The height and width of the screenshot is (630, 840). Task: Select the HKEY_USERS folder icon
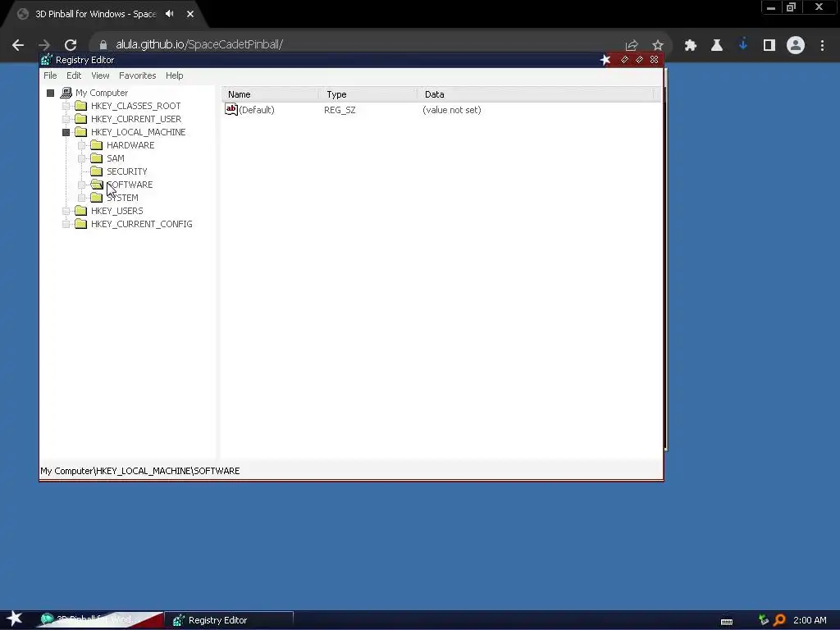point(81,211)
